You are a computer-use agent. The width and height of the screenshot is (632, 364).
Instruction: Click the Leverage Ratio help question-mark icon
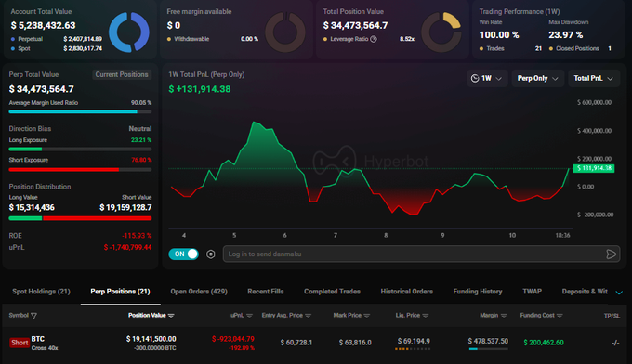click(374, 39)
